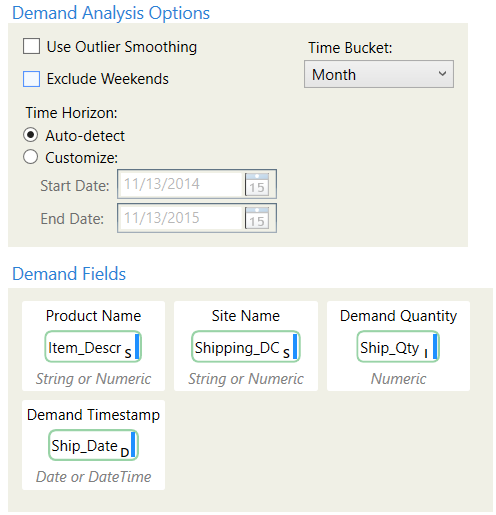Click the D type badge on Ship_Date
The width and height of the screenshot is (496, 515).
(x=125, y=452)
